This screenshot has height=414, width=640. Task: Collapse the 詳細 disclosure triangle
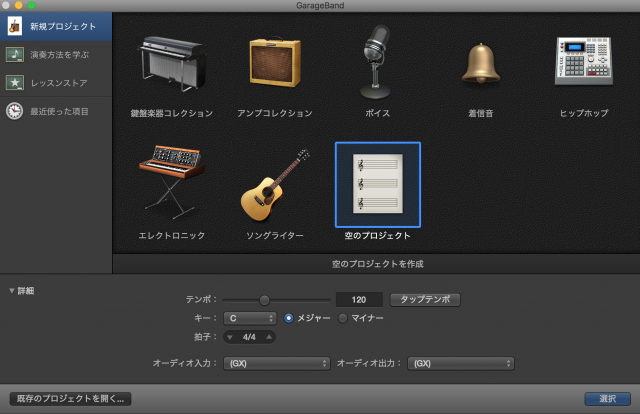pyautogui.click(x=12, y=291)
